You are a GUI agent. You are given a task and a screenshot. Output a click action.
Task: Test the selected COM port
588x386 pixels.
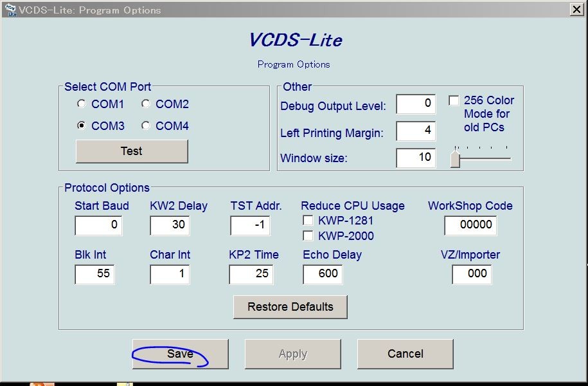[x=132, y=151]
